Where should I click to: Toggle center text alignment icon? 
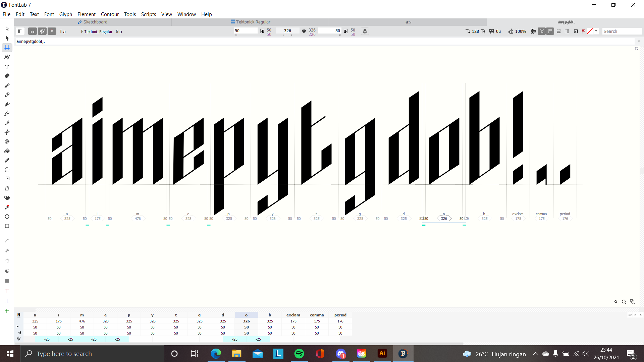click(533, 31)
